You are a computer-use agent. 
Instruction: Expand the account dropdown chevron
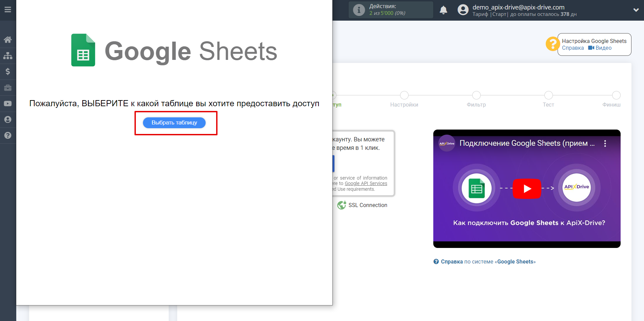point(636,10)
